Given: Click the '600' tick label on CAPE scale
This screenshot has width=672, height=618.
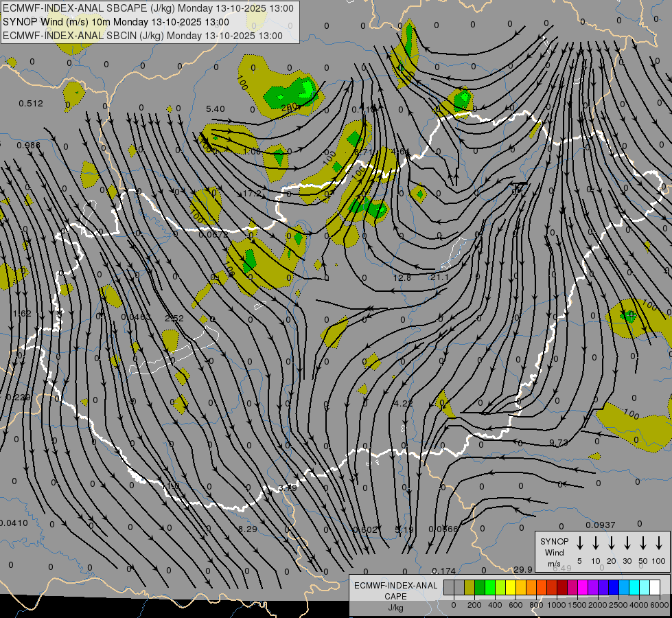Looking at the screenshot, I should click(x=515, y=605).
